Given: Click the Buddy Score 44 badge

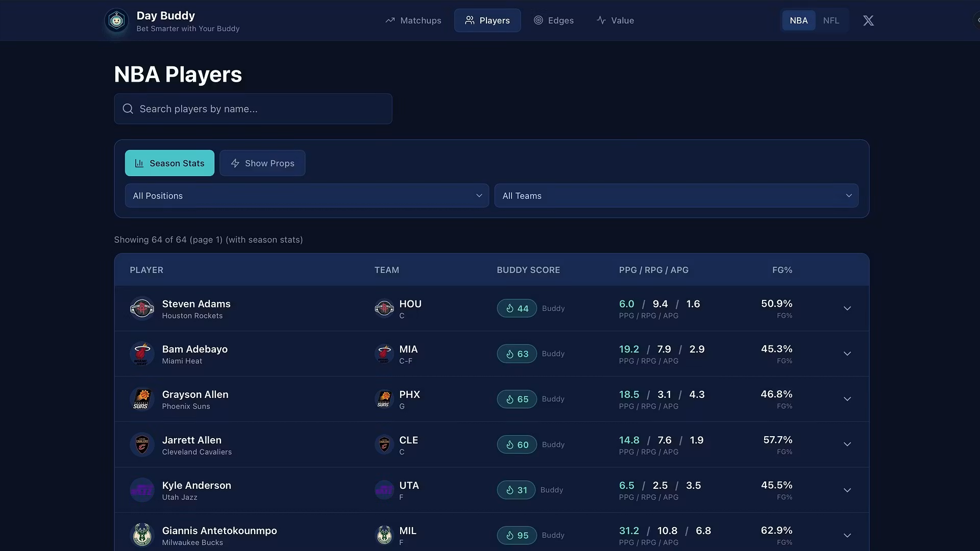Looking at the screenshot, I should point(517,308).
